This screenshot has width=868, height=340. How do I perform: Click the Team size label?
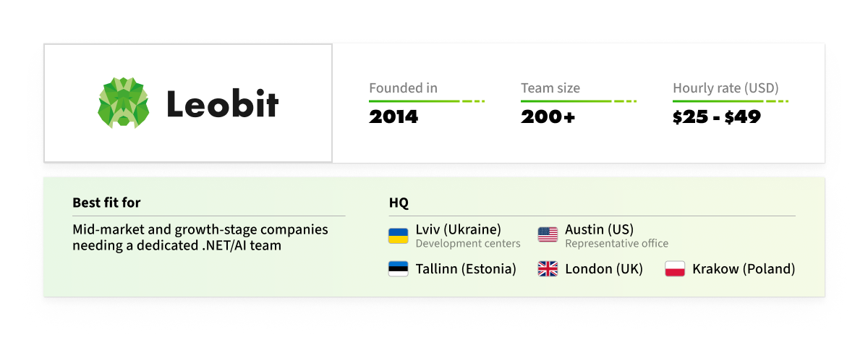tap(550, 88)
